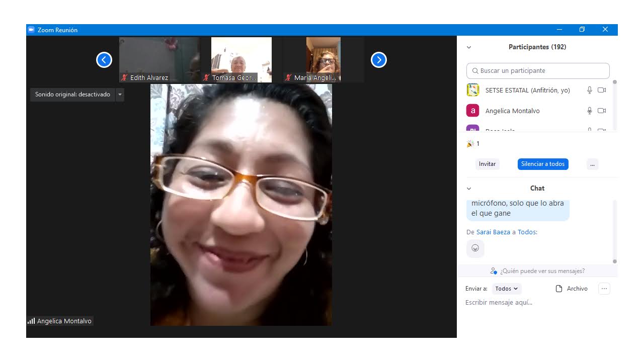Viewport: 644px width, 362px height.
Task: Click muted mic icon on Edith Alvarez thumbnail
Action: coord(124,77)
